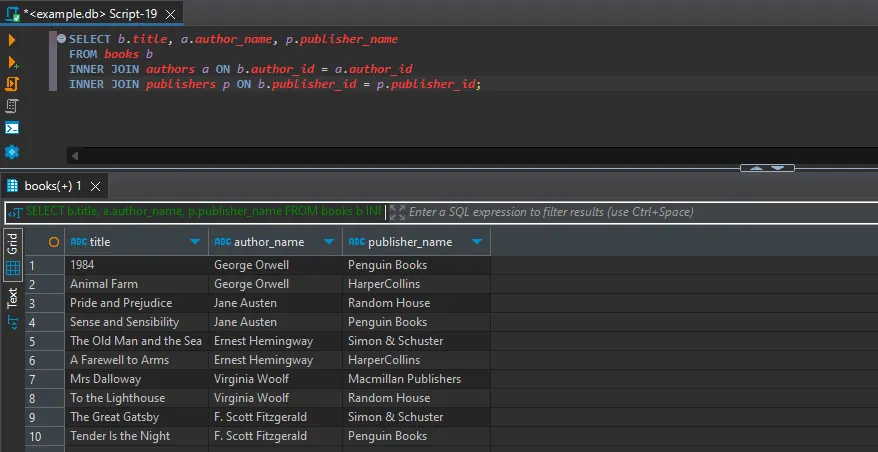Screen dimensions: 878x452
Task: Click the results table grid icon in the tab
Action: 12,186
